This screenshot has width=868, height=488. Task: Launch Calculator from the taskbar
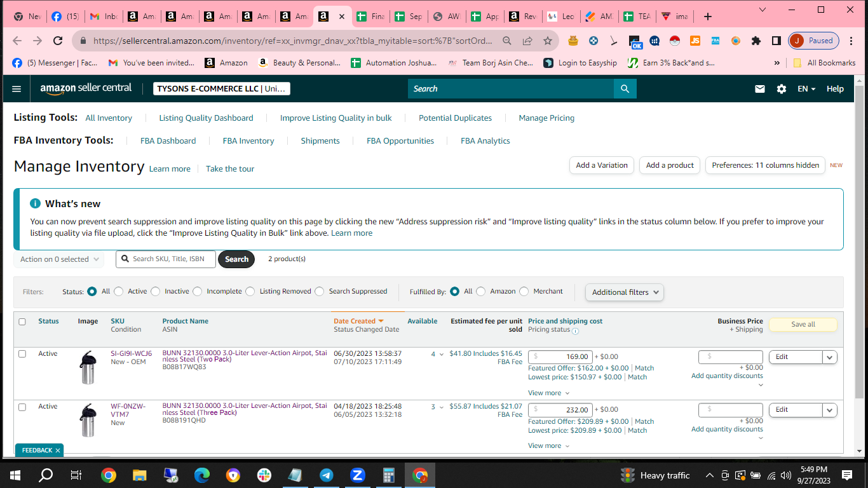(x=389, y=475)
